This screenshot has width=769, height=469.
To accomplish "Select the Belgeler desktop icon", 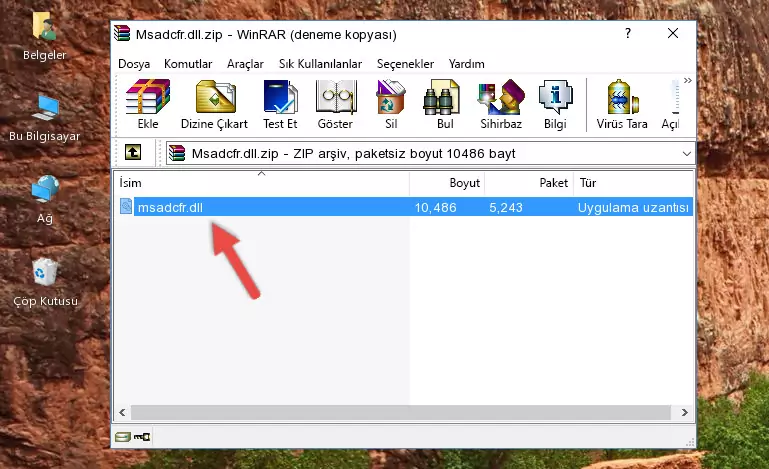I will coord(44,36).
